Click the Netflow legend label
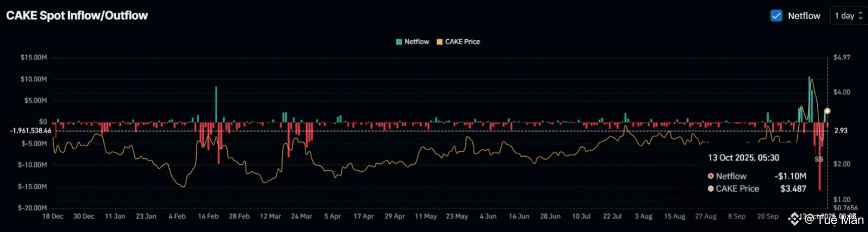868x232 pixels. 417,42
